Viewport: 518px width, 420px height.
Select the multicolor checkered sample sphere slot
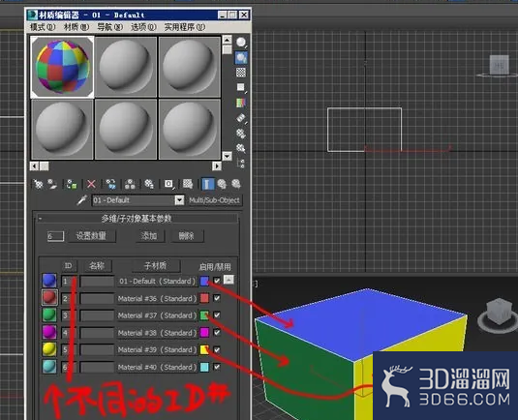(62, 67)
